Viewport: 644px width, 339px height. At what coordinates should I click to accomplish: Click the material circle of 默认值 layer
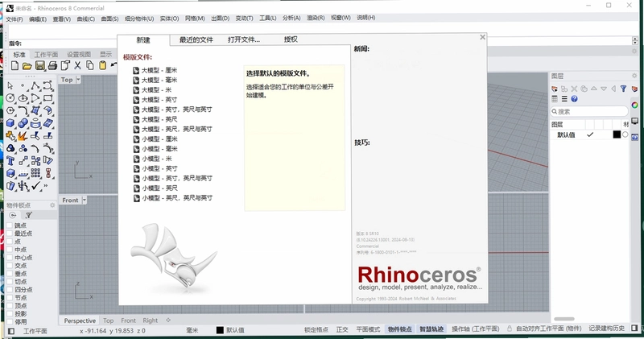click(625, 134)
